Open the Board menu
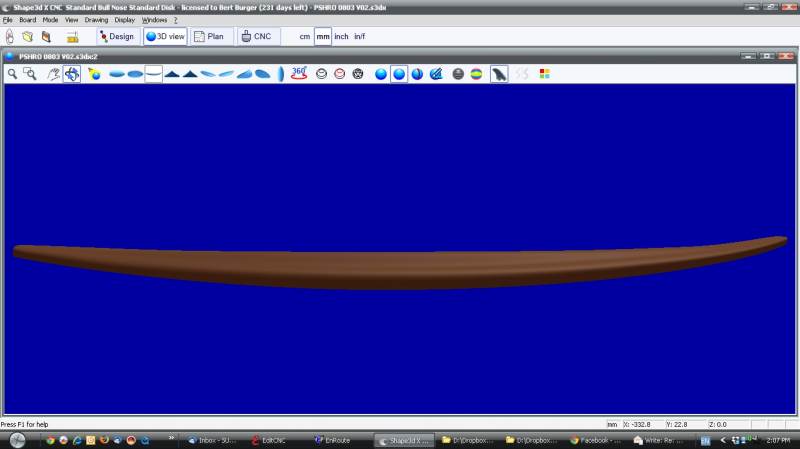The height and width of the screenshot is (449, 800). [x=27, y=20]
